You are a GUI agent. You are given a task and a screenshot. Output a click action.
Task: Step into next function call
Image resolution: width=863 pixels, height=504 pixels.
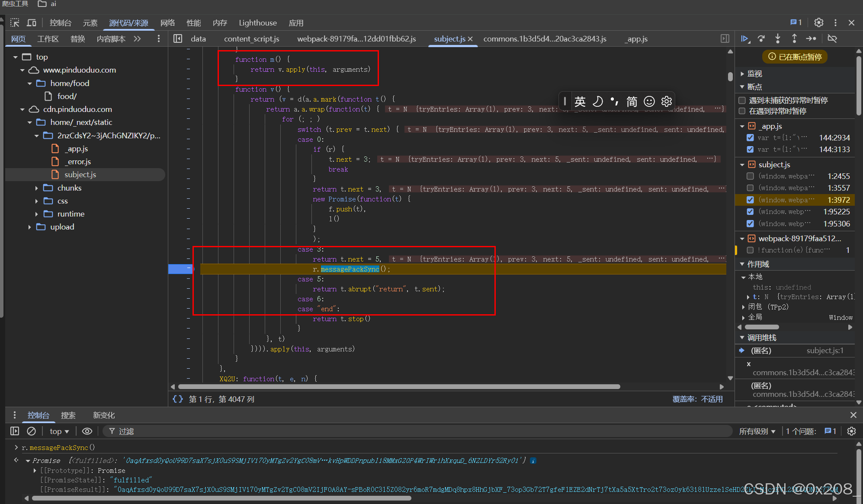pyautogui.click(x=778, y=38)
